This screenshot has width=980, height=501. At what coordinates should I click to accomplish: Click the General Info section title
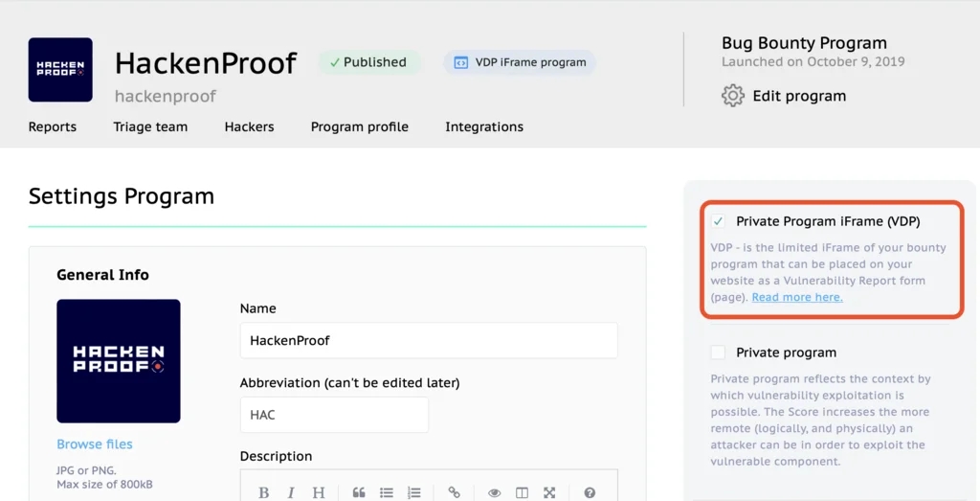pos(102,275)
